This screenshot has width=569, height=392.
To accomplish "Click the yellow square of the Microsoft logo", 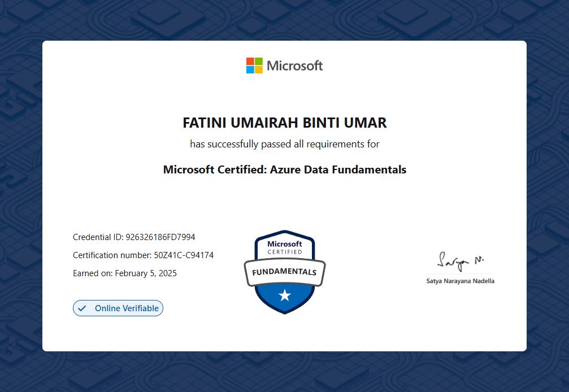I will pos(258,69).
